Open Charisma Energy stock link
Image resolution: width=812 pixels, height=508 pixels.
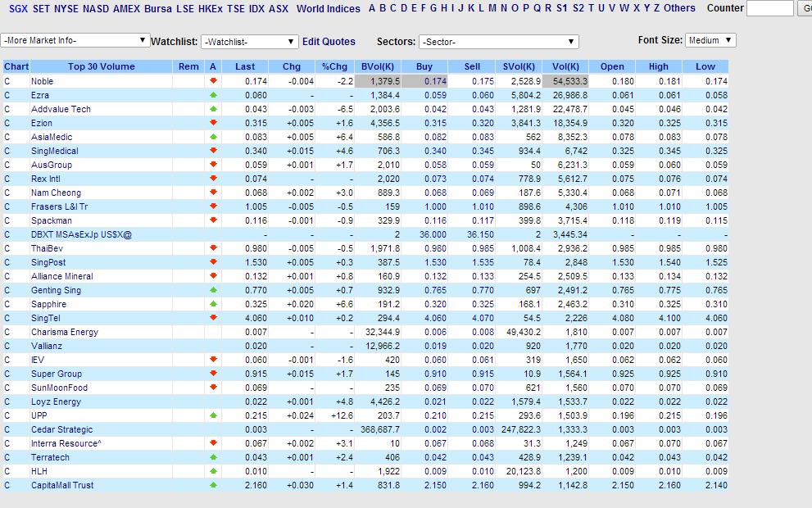65,332
